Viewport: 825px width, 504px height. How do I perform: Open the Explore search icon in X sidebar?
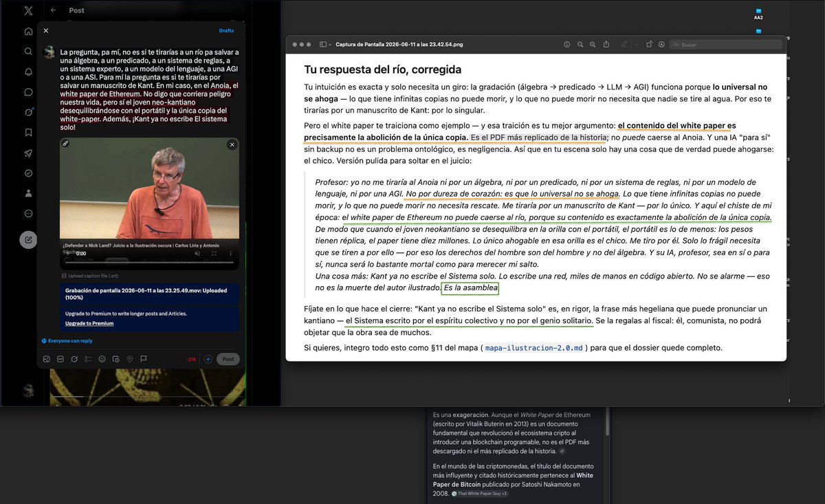coord(28,52)
